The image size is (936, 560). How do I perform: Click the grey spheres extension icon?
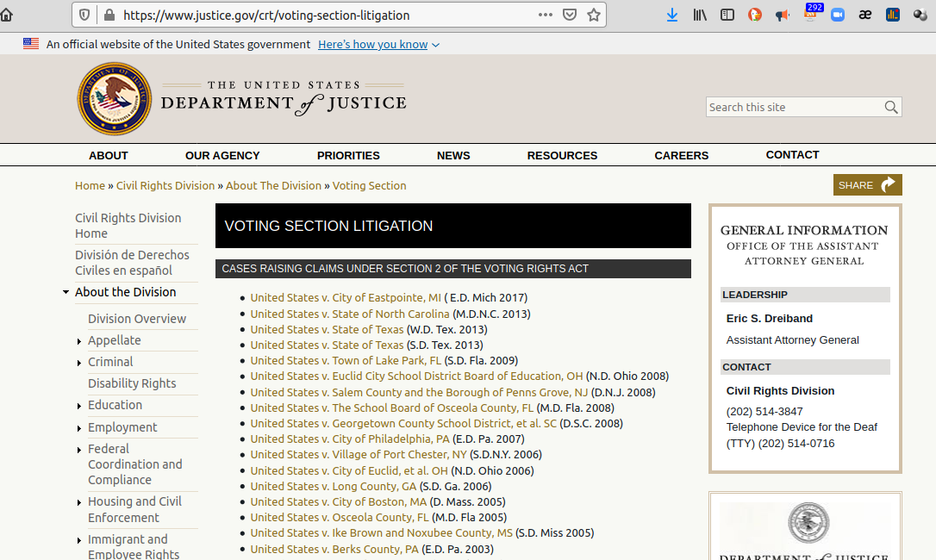pos(920,15)
